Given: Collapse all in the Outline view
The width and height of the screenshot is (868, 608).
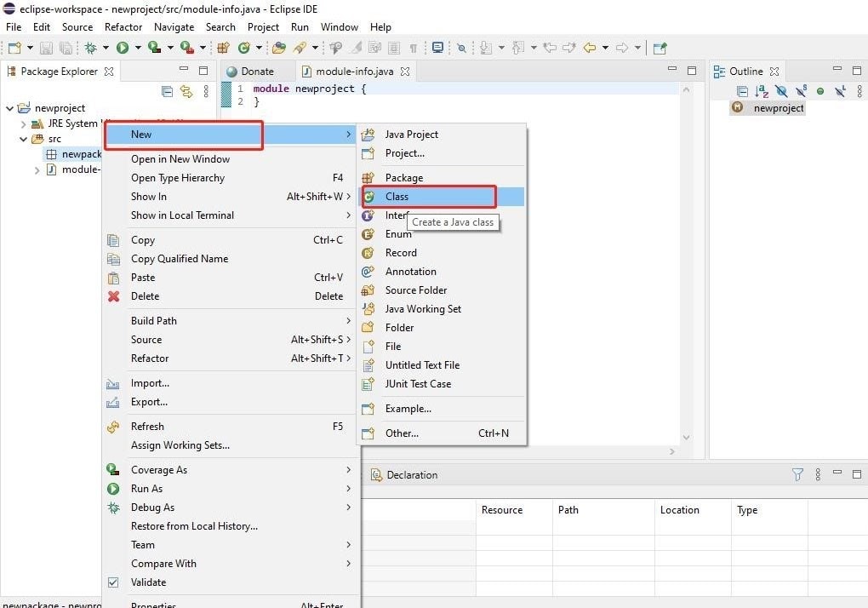Looking at the screenshot, I should coord(742,91).
